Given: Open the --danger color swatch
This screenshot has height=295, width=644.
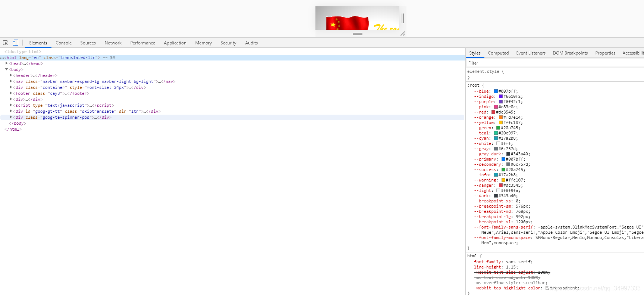Looking at the screenshot, I should pyautogui.click(x=501, y=185).
